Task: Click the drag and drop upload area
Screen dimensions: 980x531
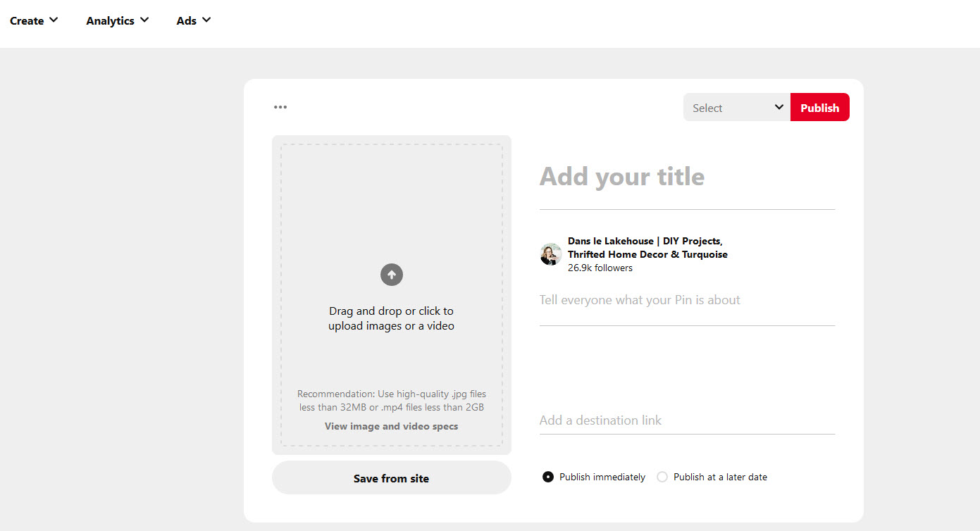Action: point(391,211)
